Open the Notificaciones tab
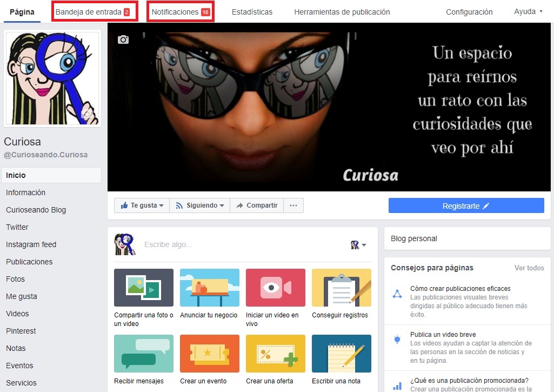 click(x=181, y=12)
